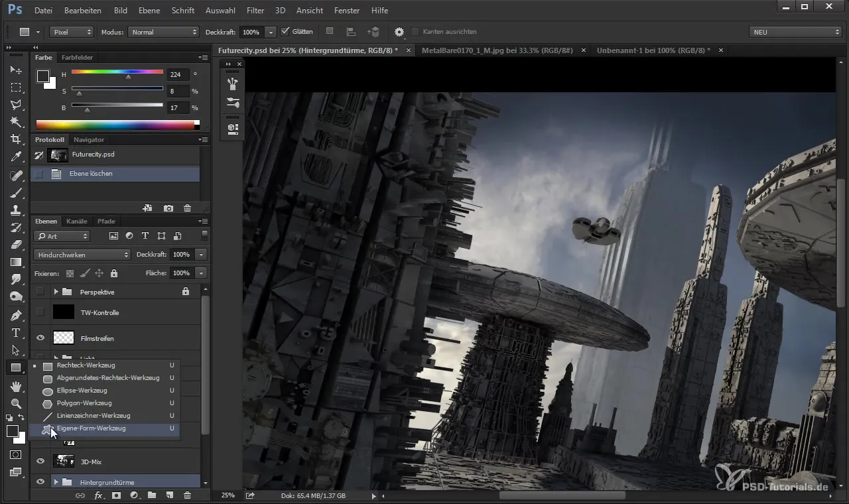Change the screen mode

(16, 472)
